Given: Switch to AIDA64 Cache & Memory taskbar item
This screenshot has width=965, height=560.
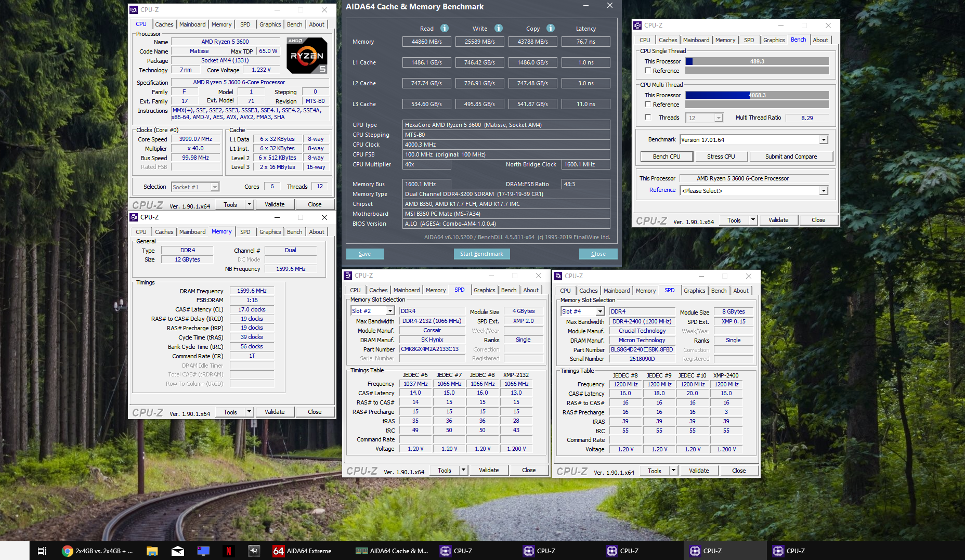Looking at the screenshot, I should tap(392, 551).
